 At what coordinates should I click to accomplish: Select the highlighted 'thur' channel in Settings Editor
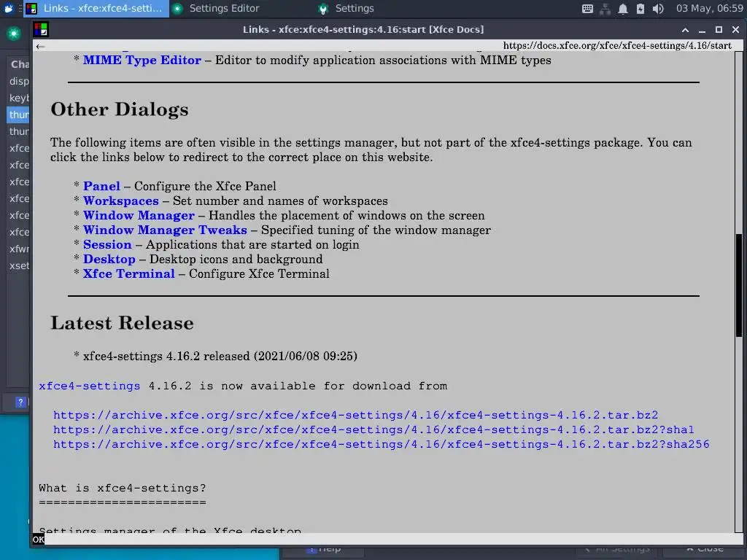19,114
